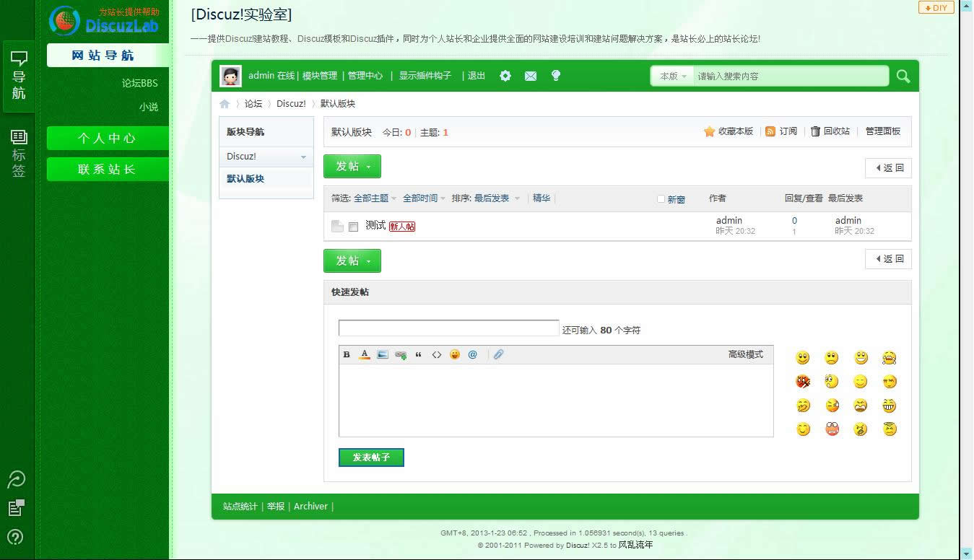Open Archiver link in footer
974x560 pixels.
311,507
